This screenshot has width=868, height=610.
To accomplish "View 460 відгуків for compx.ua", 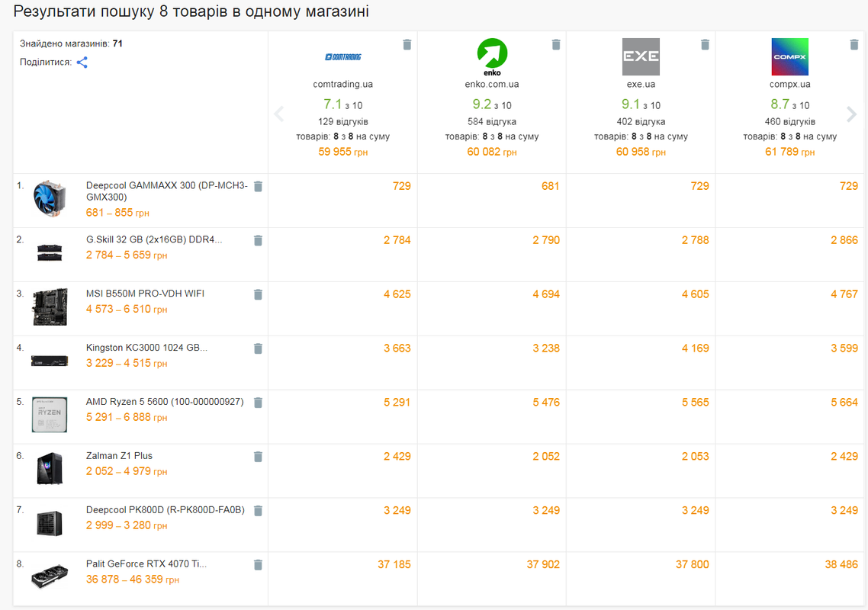I will (x=790, y=122).
